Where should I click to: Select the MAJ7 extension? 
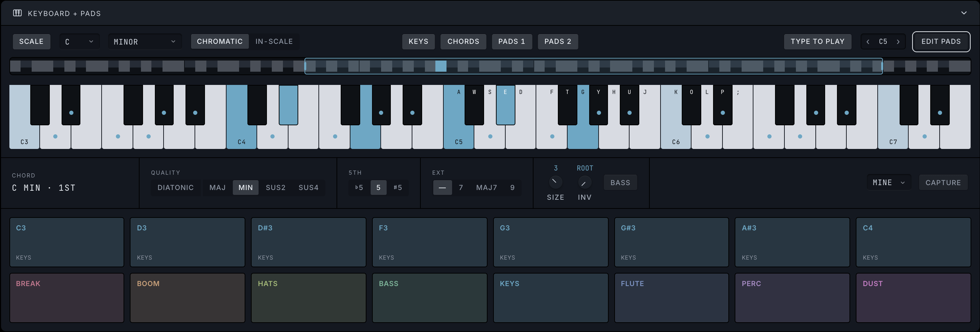(486, 188)
